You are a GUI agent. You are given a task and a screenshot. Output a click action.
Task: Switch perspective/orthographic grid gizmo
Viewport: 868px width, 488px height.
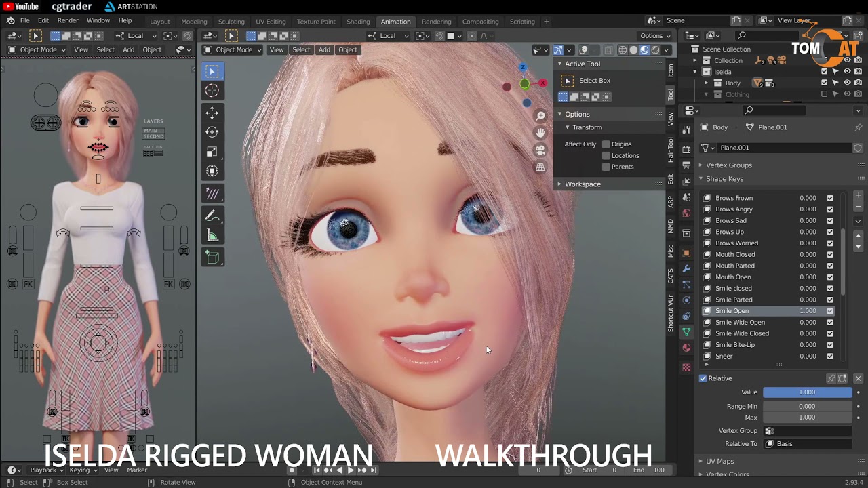click(540, 167)
